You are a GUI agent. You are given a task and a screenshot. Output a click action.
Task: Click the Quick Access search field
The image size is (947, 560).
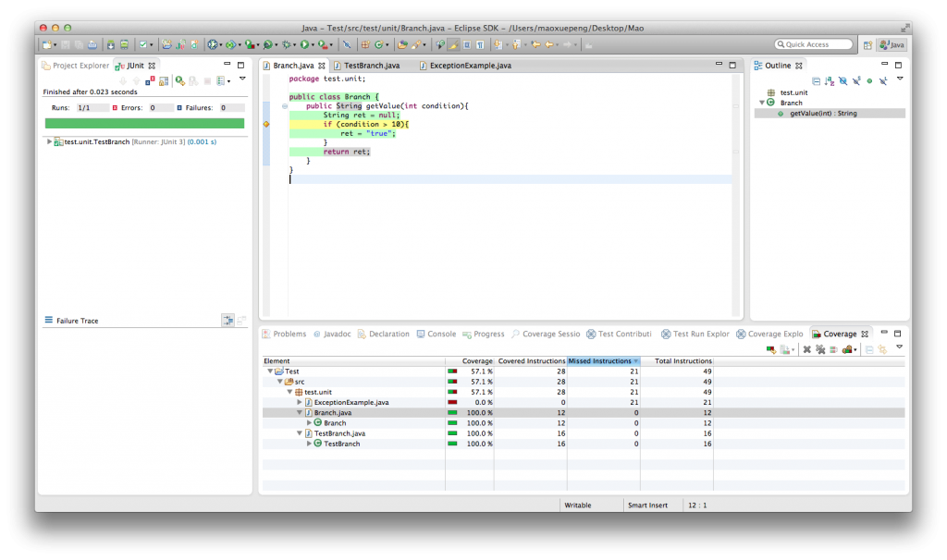813,44
